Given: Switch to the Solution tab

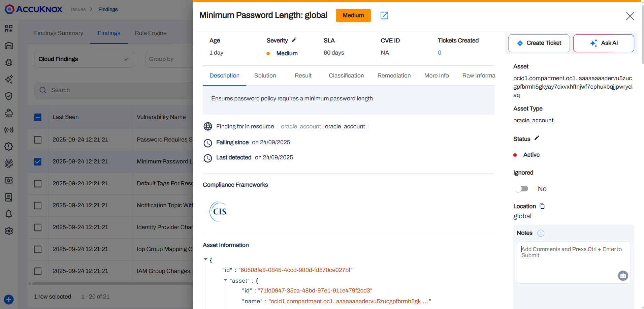Looking at the screenshot, I should coord(265,76).
